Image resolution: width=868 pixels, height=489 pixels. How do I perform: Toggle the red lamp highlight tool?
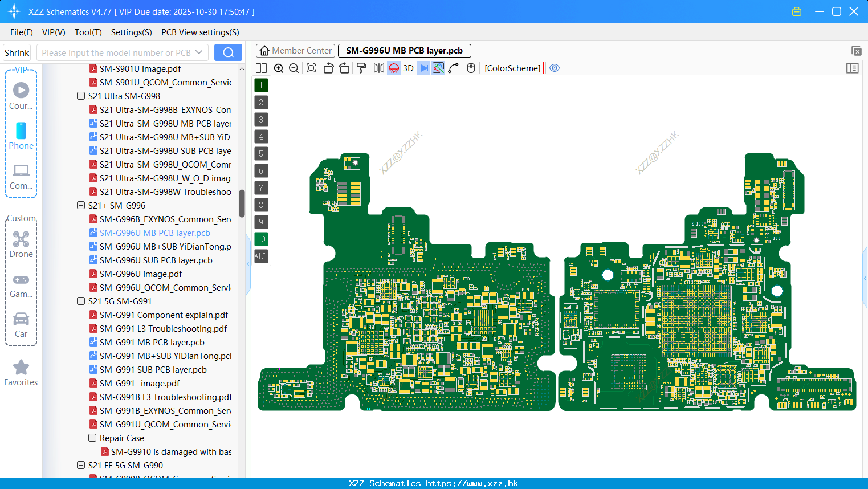click(394, 68)
